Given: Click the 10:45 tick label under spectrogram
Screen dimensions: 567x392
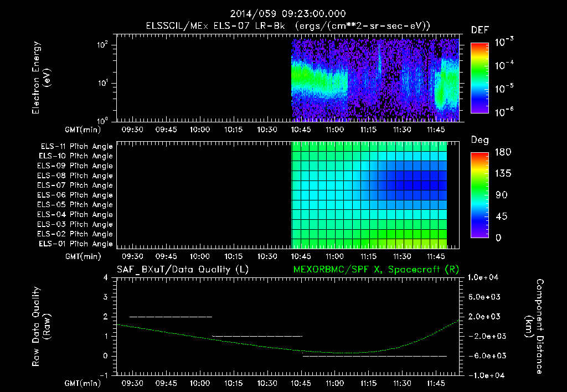Looking at the screenshot, I should tap(301, 130).
